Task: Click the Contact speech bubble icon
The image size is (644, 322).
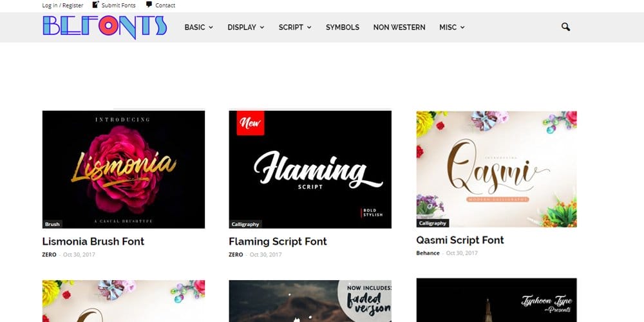Action: pos(149,5)
